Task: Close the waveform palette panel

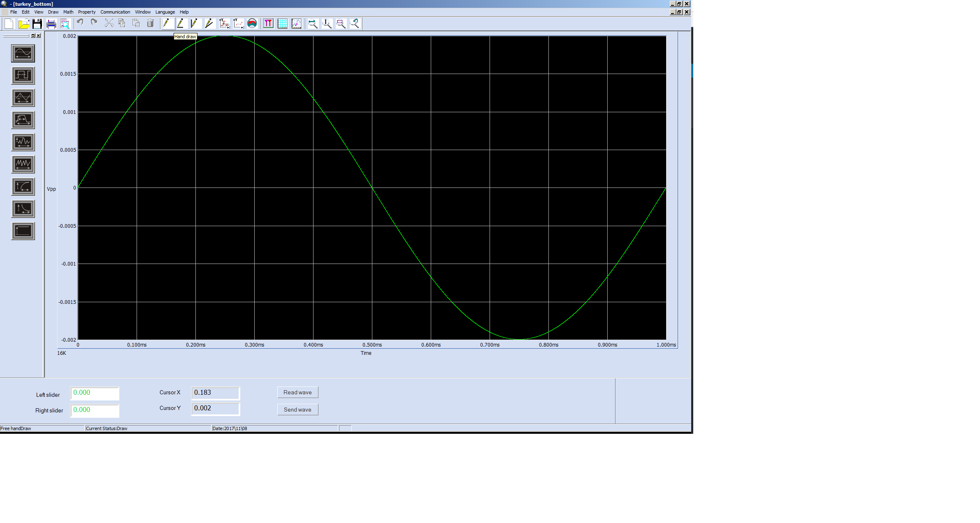Action: 39,36
